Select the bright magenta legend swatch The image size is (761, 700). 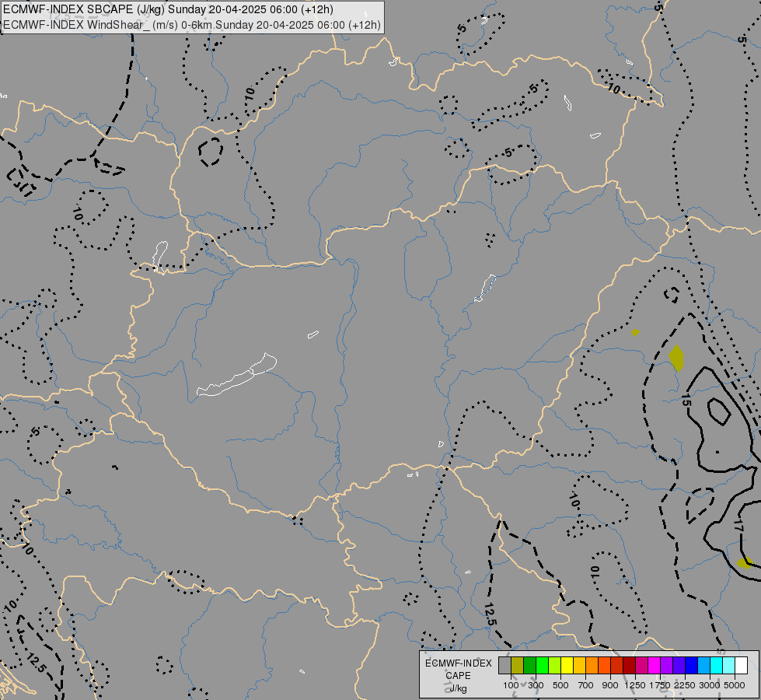[x=655, y=665]
